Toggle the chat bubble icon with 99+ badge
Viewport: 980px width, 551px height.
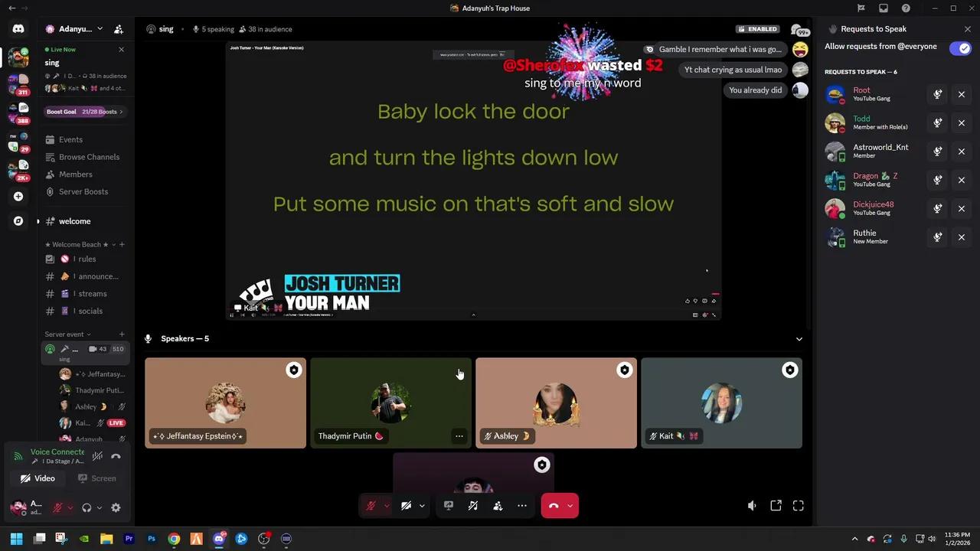(799, 30)
